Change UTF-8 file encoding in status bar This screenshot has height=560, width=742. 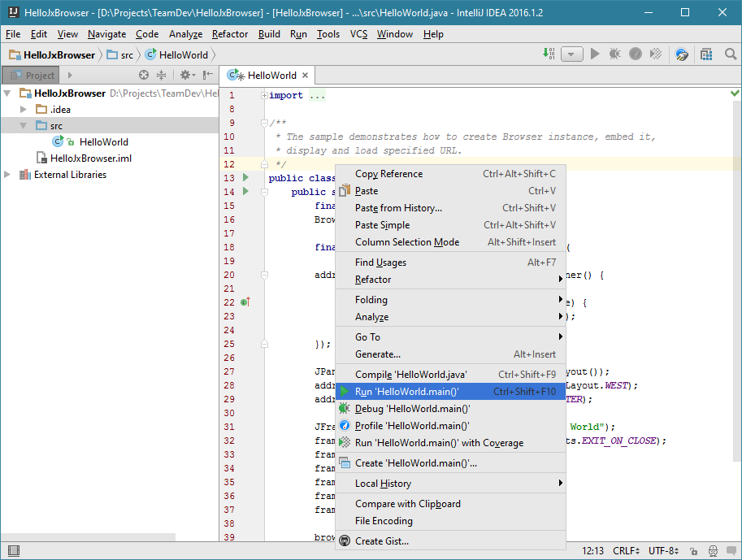click(663, 551)
